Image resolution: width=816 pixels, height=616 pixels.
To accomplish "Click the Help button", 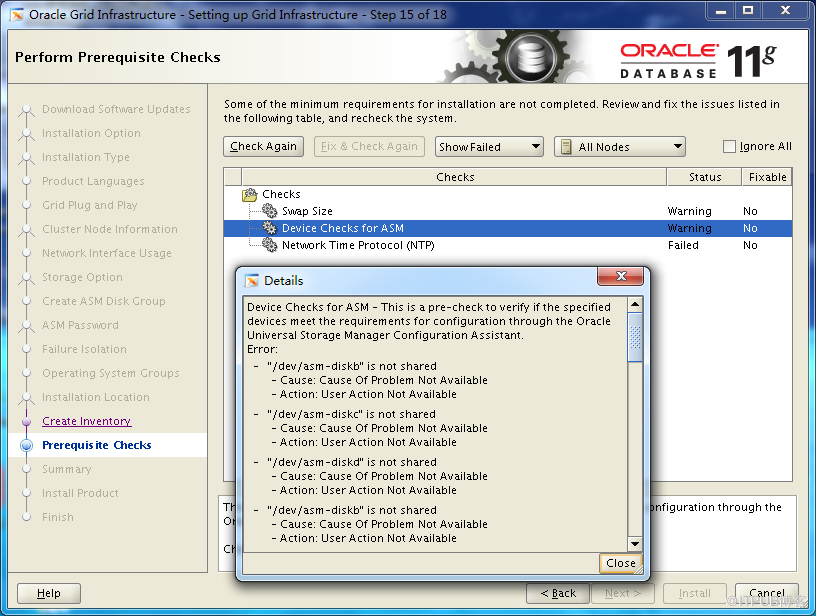I will click(49, 593).
